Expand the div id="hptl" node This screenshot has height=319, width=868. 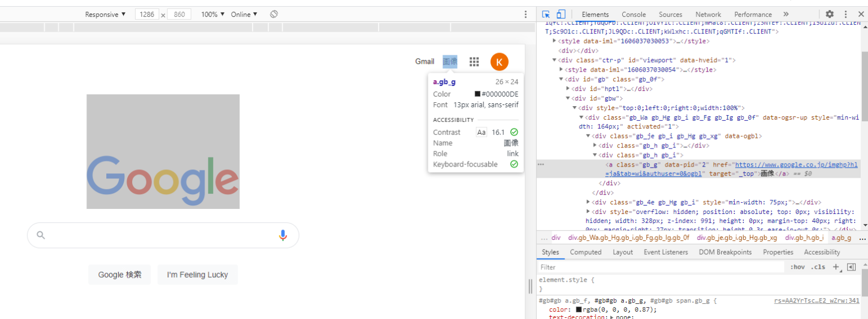click(568, 89)
